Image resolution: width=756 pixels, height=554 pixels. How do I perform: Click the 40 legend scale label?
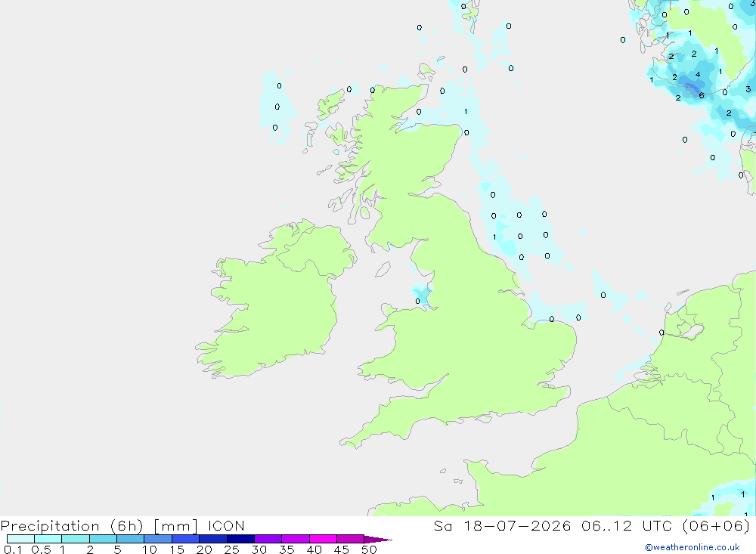coord(314,549)
